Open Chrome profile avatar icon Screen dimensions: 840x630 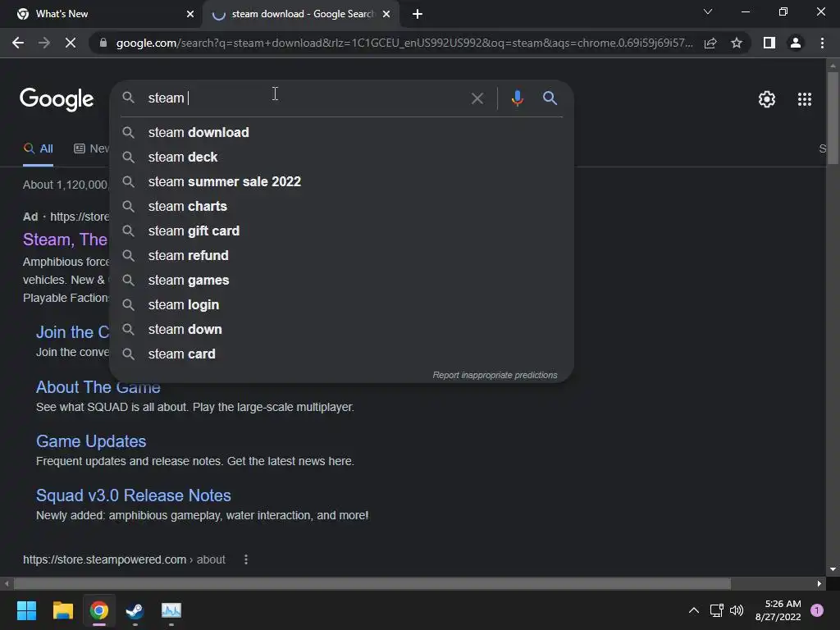coord(796,43)
